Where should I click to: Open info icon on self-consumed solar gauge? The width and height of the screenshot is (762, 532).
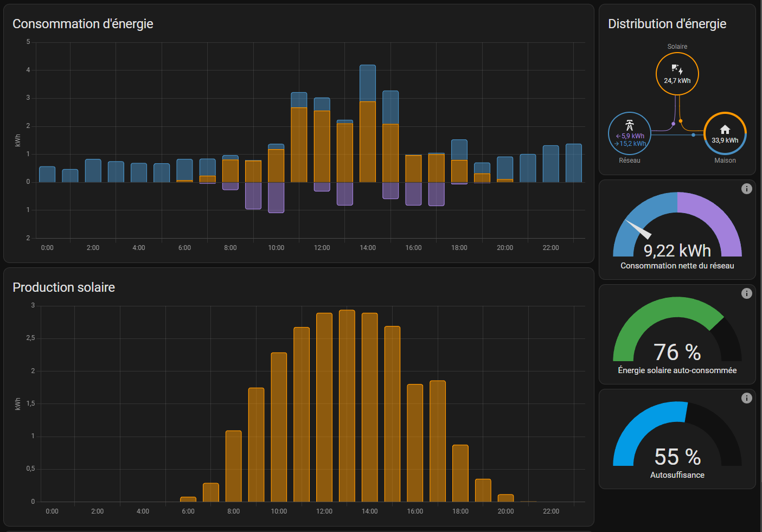click(x=746, y=293)
